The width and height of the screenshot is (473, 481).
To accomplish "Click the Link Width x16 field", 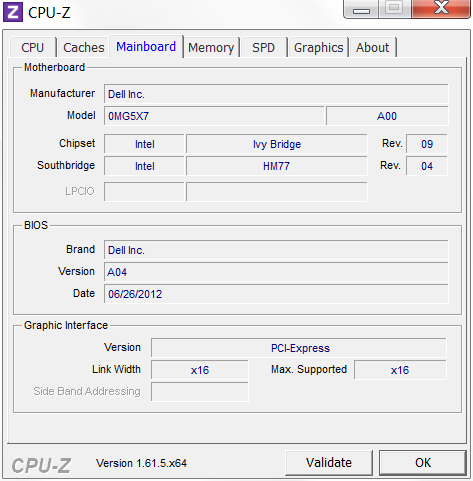I will point(200,370).
